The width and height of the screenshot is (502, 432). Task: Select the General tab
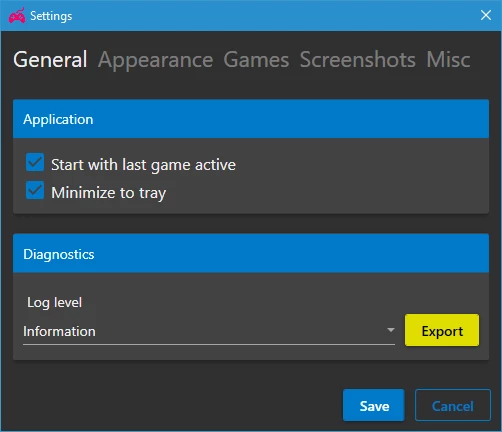(50, 60)
